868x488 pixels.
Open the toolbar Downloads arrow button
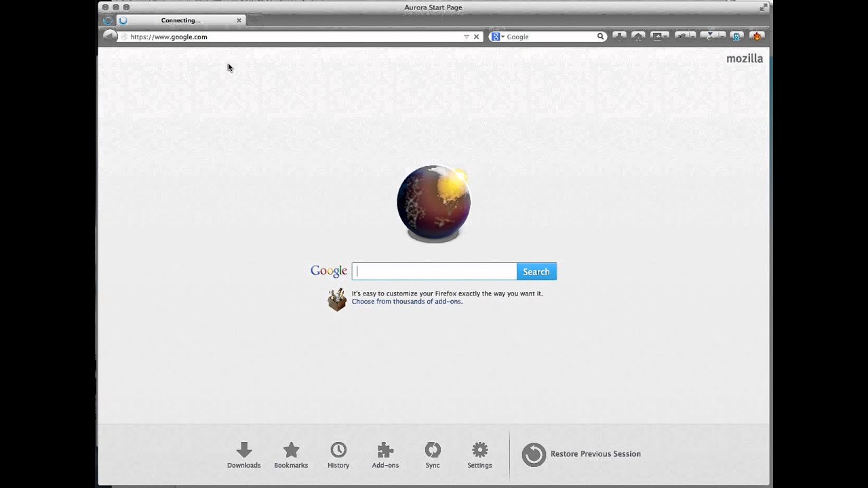[619, 36]
